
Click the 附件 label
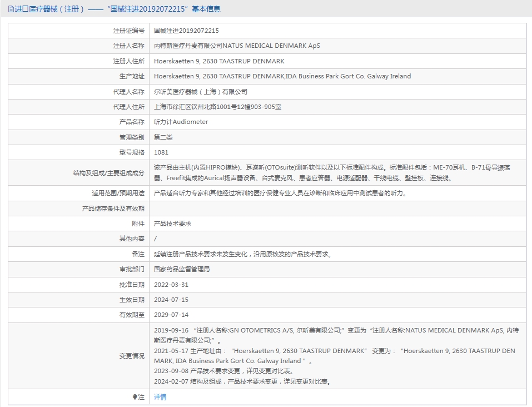click(138, 224)
